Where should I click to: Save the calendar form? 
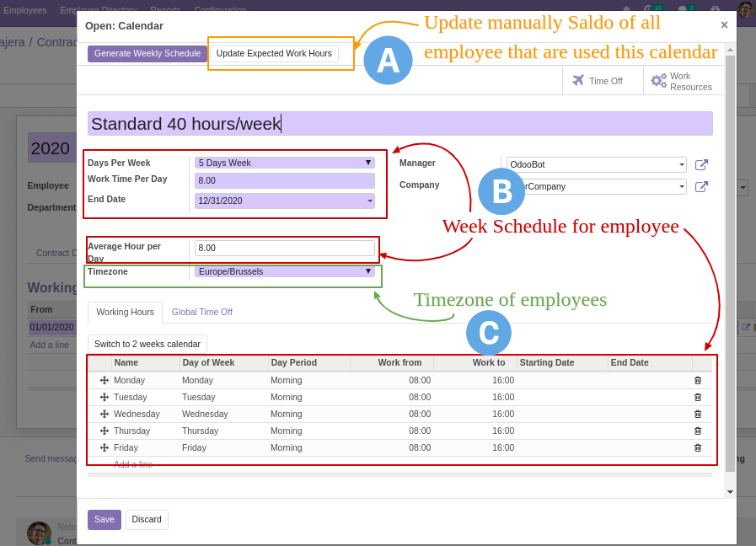pyautogui.click(x=104, y=520)
